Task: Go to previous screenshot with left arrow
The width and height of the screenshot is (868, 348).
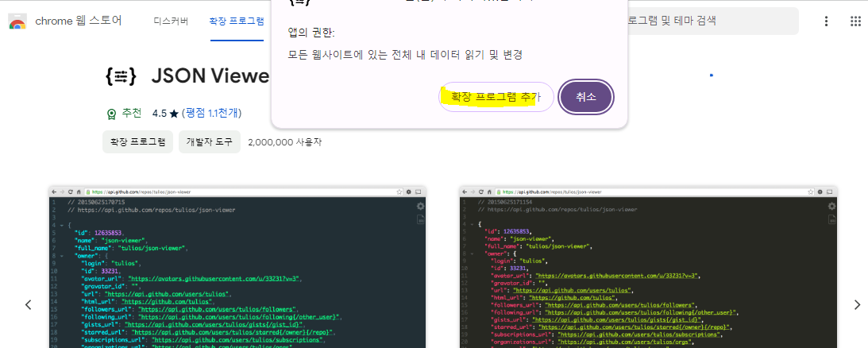Action: pyautogui.click(x=29, y=304)
